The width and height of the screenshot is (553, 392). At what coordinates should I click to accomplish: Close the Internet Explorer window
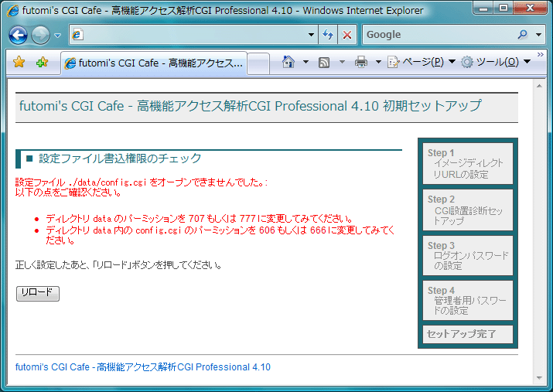(530, 8)
